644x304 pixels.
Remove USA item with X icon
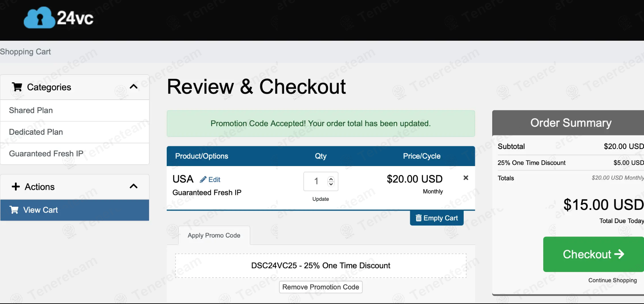pos(466,178)
